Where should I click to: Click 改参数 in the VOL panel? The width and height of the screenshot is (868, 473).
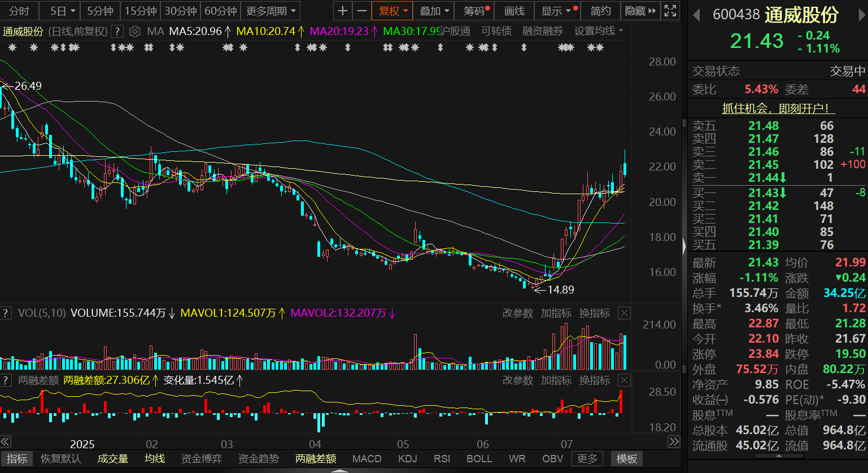pos(518,313)
